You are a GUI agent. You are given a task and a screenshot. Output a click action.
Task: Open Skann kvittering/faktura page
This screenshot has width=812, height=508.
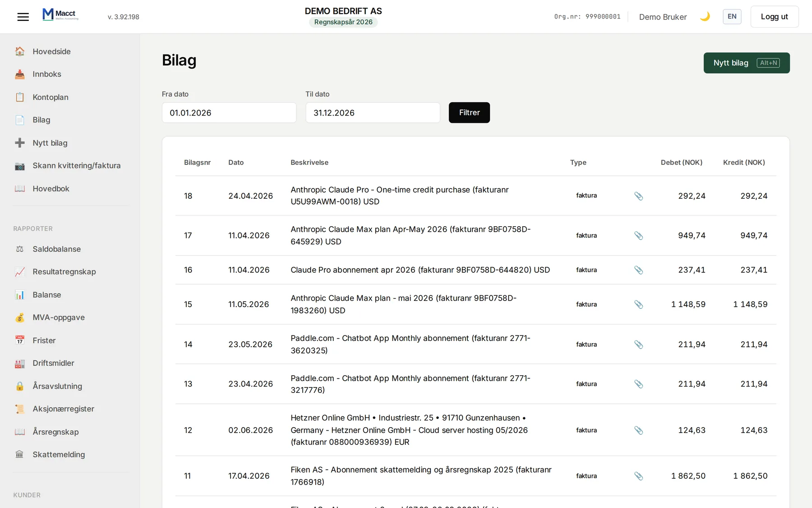[77, 165]
